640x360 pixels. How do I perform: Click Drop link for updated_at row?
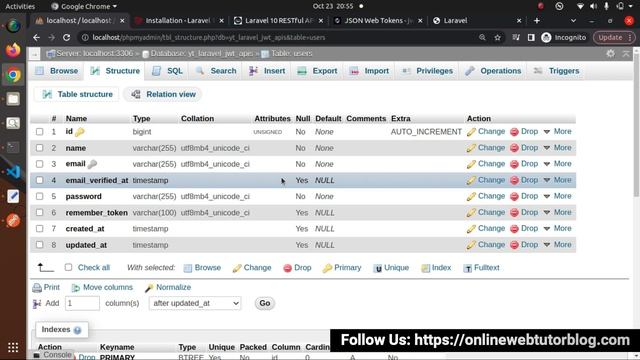click(529, 244)
